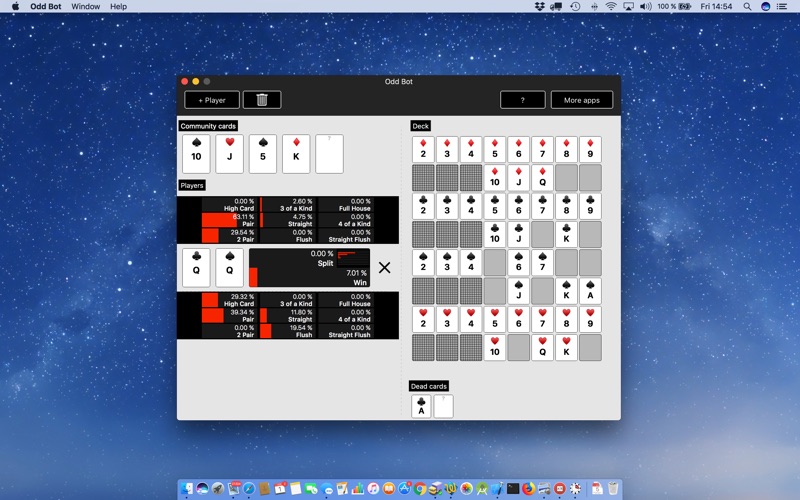Open the ? help button

click(x=522, y=100)
